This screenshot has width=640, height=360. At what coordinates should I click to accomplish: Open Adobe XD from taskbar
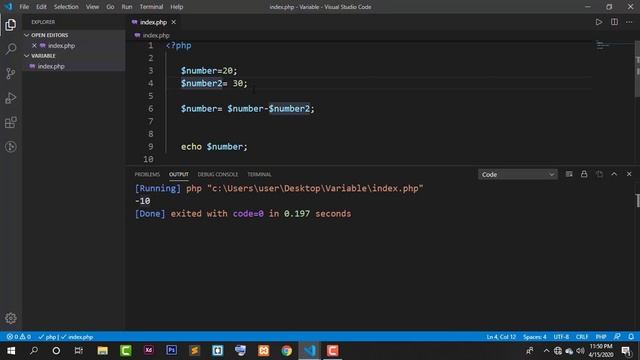(149, 351)
